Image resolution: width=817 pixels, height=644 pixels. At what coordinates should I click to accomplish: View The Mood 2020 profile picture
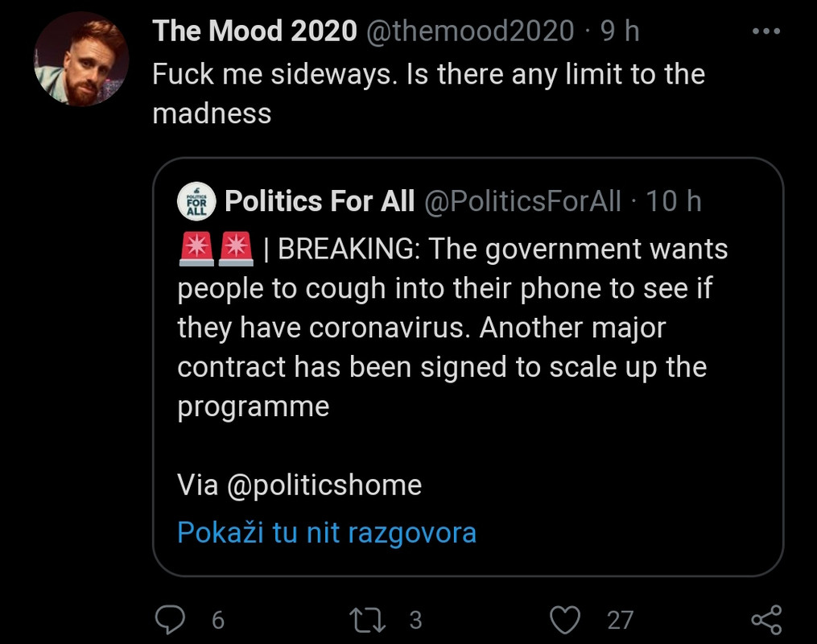81,60
